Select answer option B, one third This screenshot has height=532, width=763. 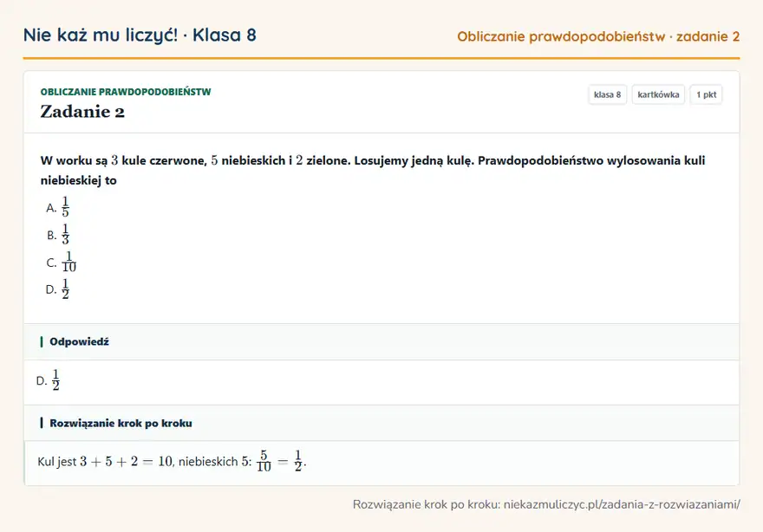[58, 235]
